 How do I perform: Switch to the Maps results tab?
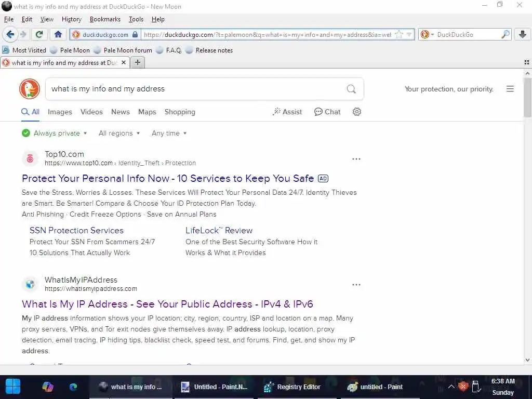click(x=147, y=112)
